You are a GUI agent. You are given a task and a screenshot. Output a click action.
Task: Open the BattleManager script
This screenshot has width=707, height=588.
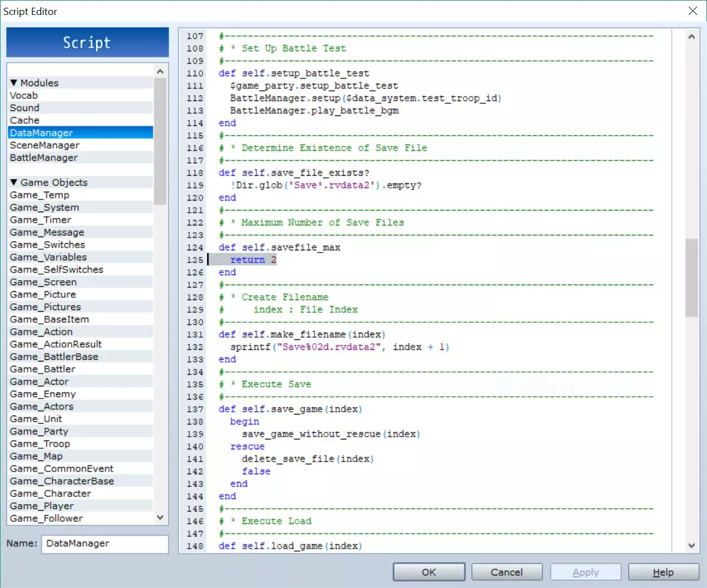pos(44,158)
